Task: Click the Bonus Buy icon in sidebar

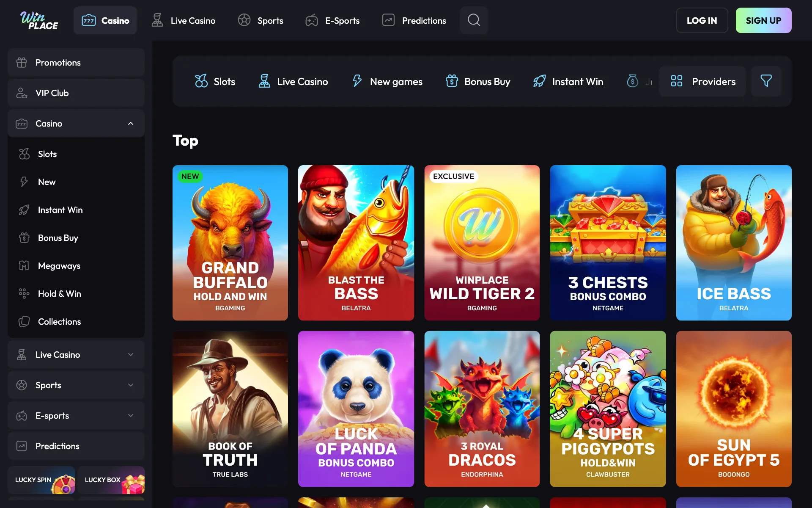Action: 24,238
